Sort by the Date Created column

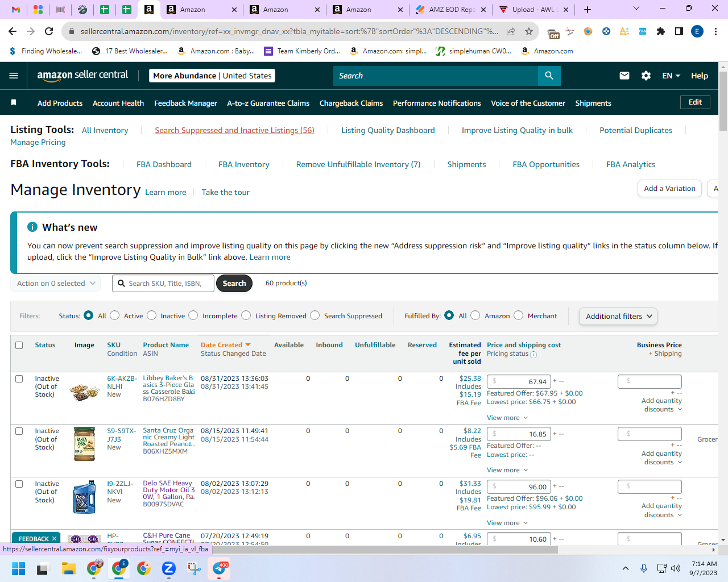(225, 345)
